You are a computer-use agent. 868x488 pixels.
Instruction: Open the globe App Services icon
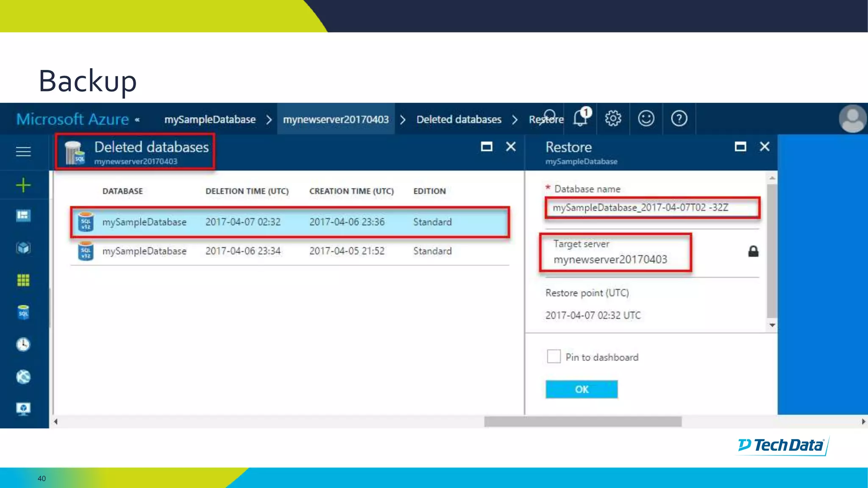click(x=23, y=377)
